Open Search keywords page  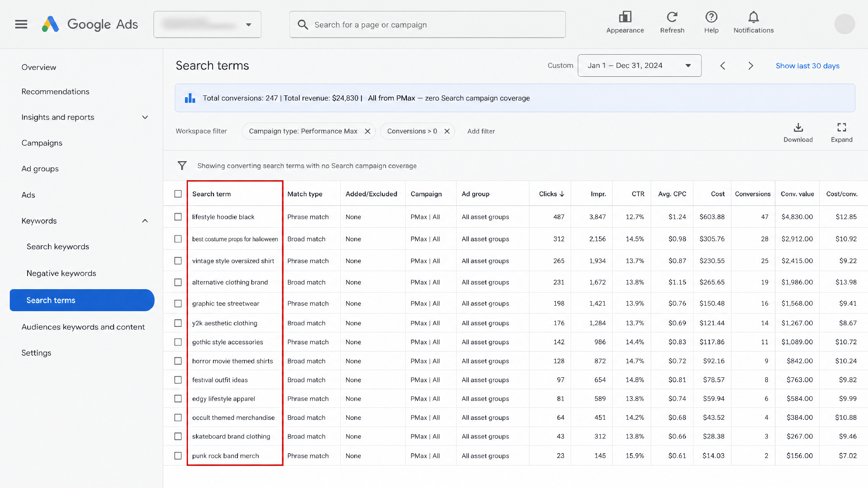point(58,247)
